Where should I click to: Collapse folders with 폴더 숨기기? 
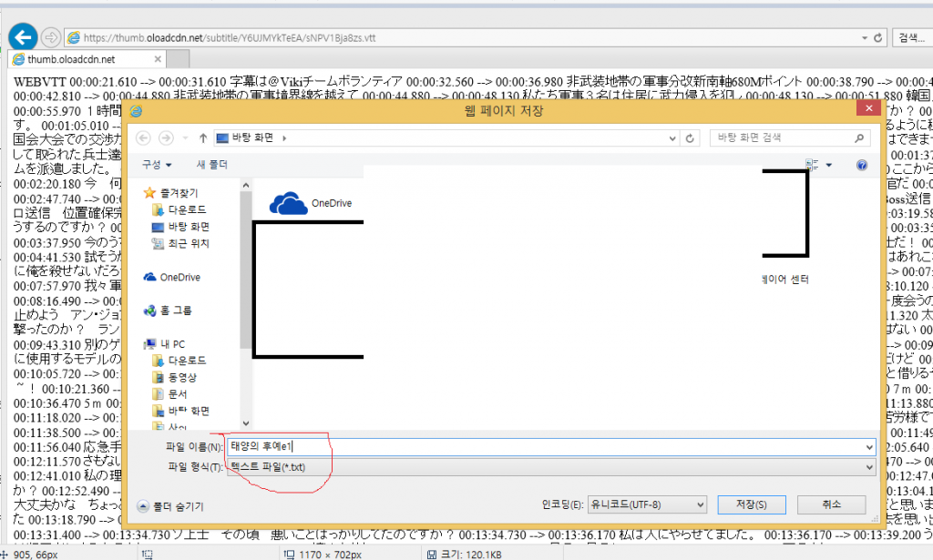(169, 506)
